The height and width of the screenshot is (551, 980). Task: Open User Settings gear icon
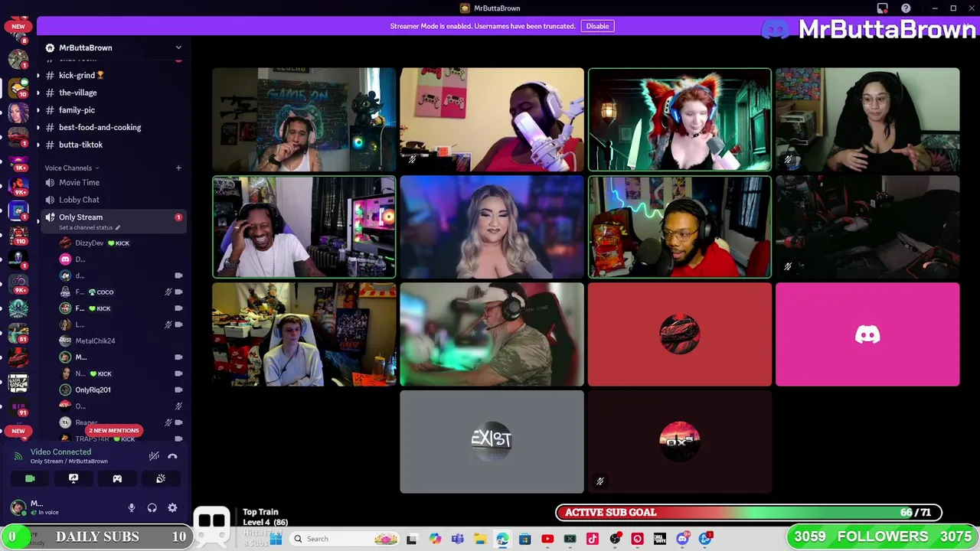point(172,507)
